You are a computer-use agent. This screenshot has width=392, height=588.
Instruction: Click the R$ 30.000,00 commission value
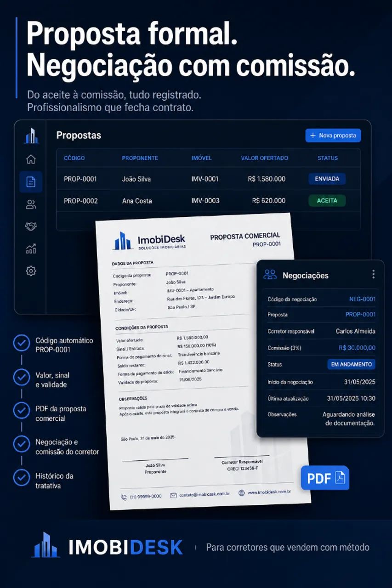[x=357, y=348]
